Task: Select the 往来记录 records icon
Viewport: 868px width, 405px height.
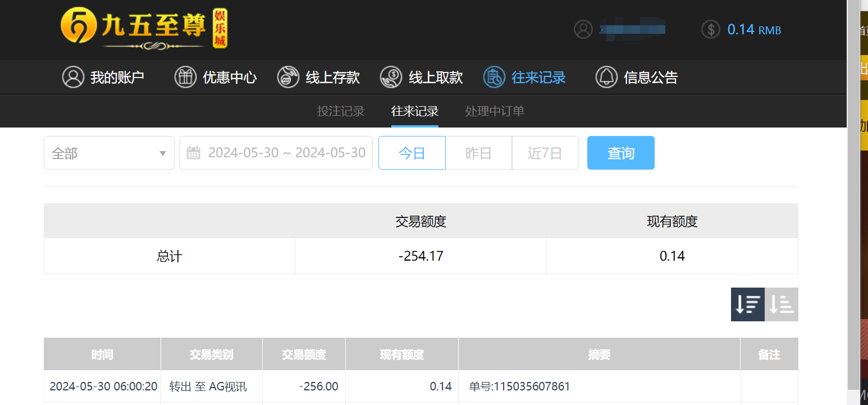Action: pos(494,77)
